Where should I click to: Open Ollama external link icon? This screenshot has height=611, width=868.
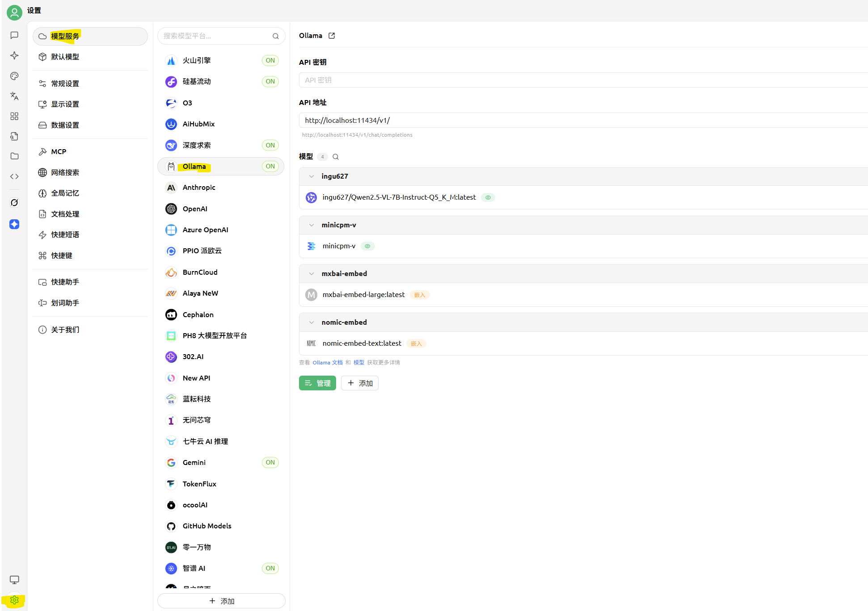click(332, 36)
